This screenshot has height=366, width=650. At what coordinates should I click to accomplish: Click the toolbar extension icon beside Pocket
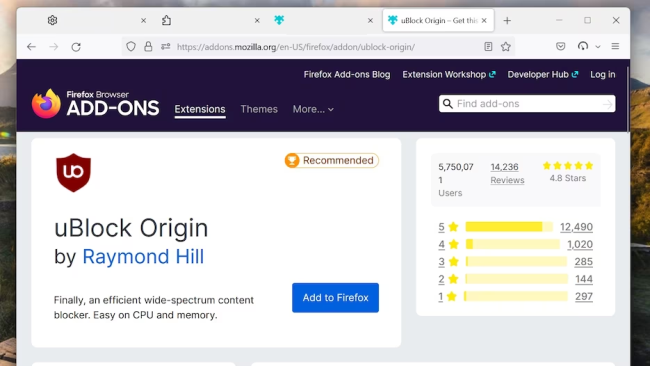click(583, 46)
